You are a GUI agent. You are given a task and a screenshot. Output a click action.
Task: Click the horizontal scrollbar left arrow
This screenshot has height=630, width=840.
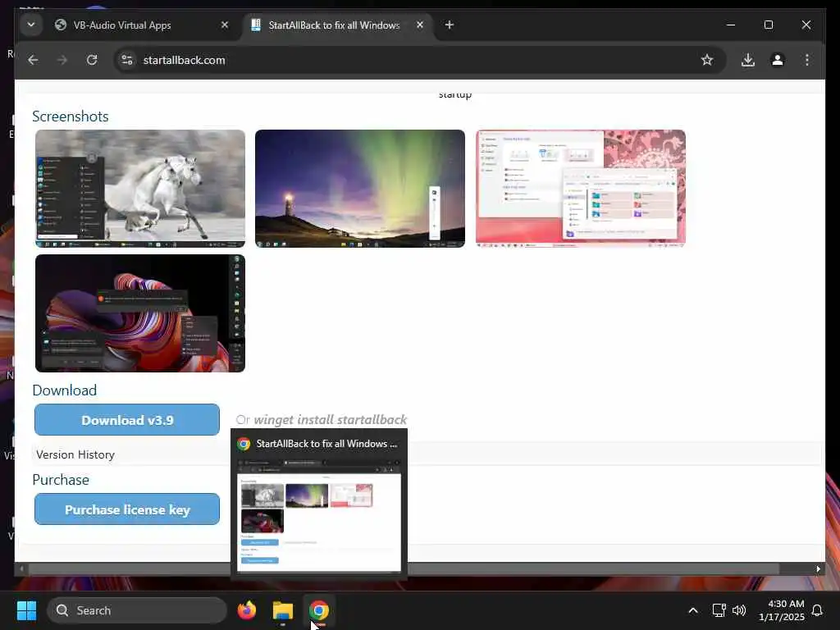tap(21, 569)
